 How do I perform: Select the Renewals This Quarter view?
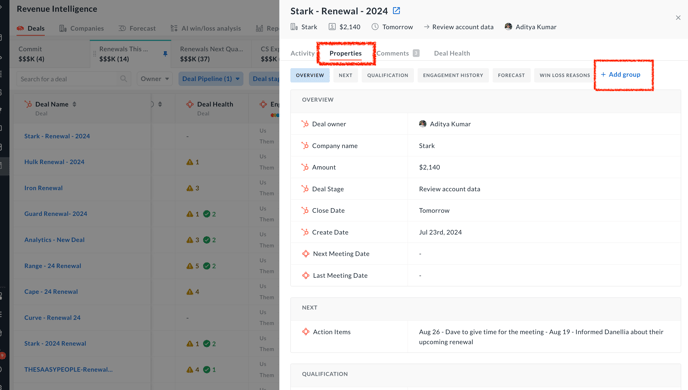coord(131,54)
